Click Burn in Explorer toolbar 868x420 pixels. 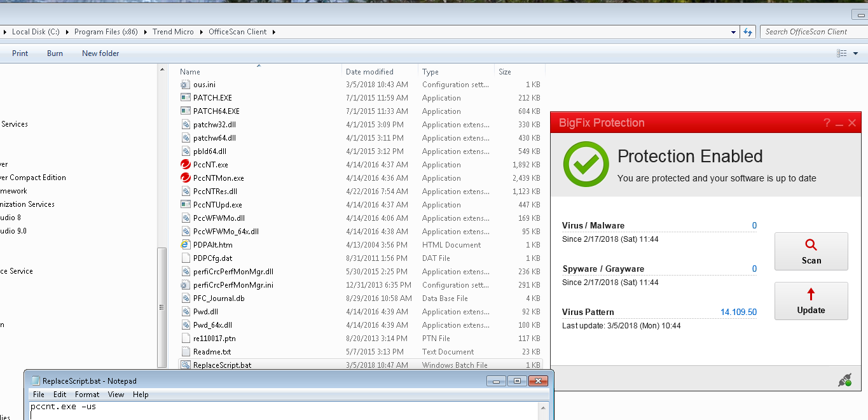55,53
